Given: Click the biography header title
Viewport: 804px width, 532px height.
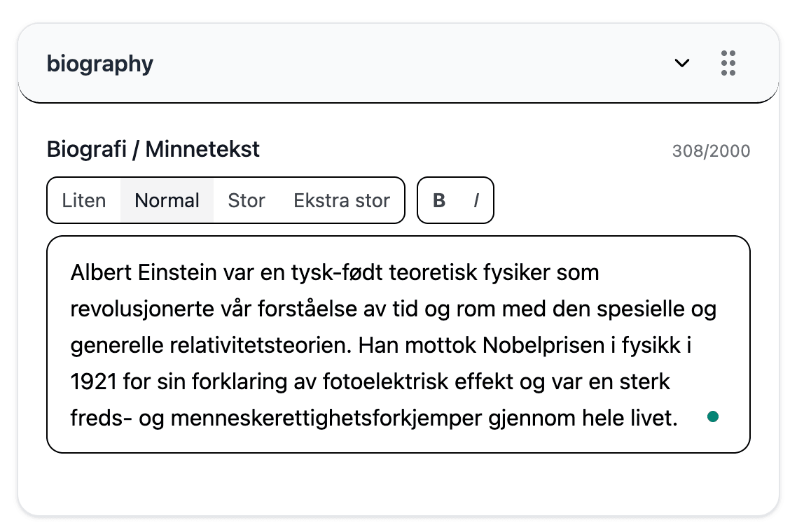Looking at the screenshot, I should click(x=99, y=63).
